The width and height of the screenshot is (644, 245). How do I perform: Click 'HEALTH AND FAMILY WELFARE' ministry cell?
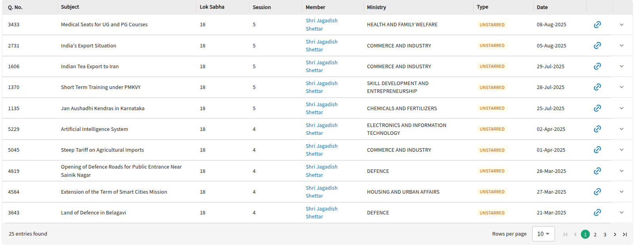[x=402, y=25]
